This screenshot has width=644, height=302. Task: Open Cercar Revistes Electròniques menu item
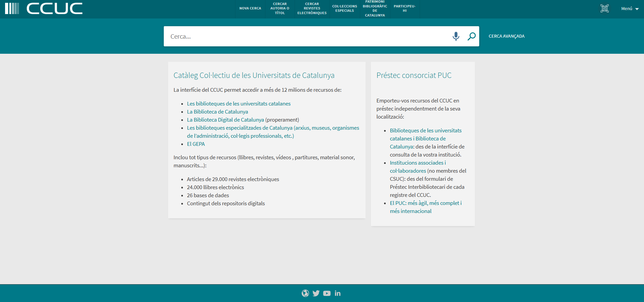pyautogui.click(x=312, y=8)
